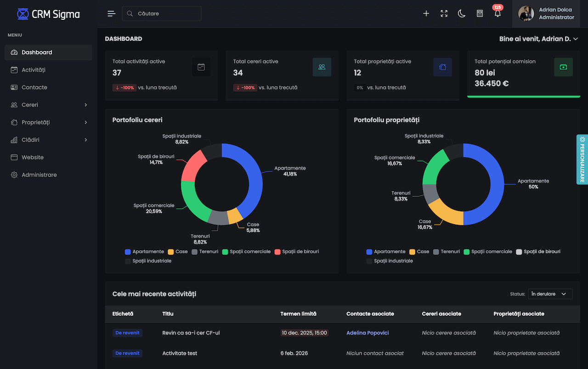Open the Dashboard sidebar icon
The height and width of the screenshot is (369, 588).
(x=14, y=52)
